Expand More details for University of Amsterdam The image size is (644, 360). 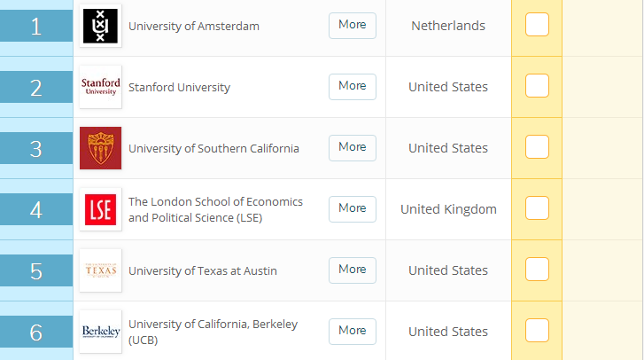pos(352,25)
